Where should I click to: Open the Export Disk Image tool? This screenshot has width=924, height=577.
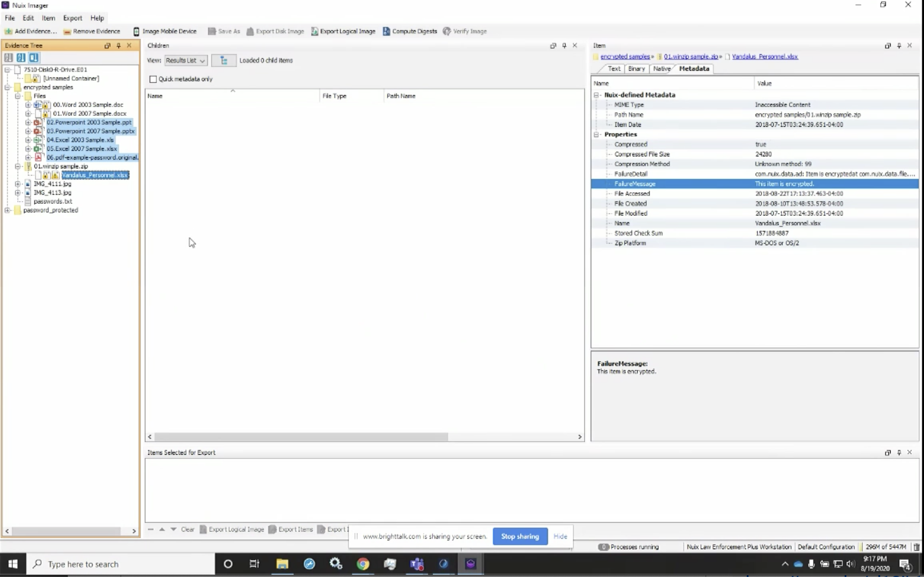point(276,31)
